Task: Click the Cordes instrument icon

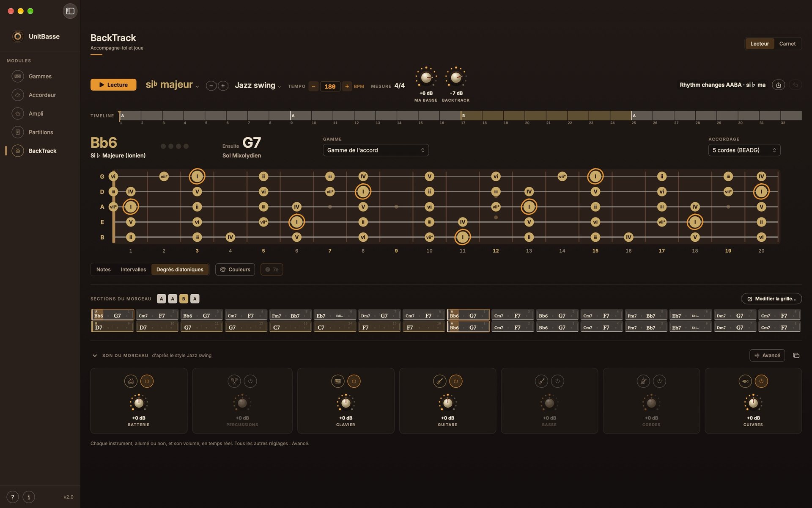Action: coord(643,381)
